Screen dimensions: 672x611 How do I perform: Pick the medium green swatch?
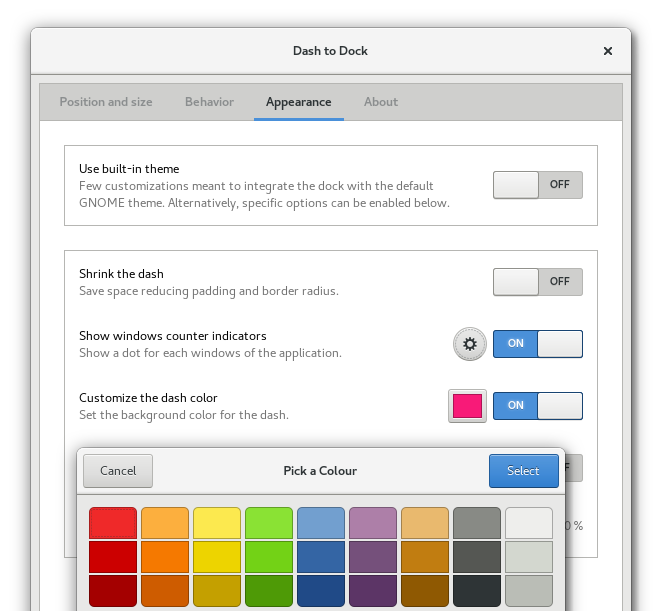[x=269, y=557]
